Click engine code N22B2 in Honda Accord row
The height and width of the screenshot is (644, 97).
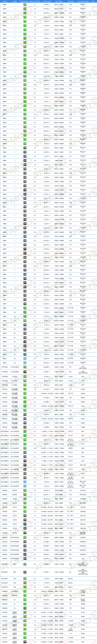coord(83,427)
